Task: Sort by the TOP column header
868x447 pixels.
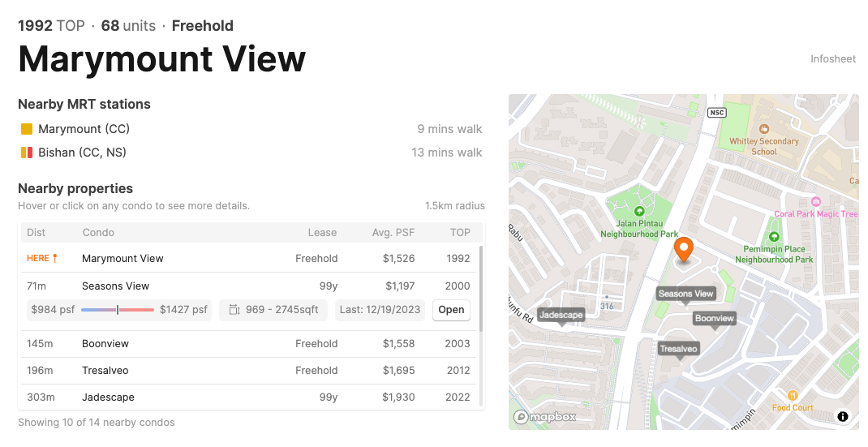Action: click(460, 233)
